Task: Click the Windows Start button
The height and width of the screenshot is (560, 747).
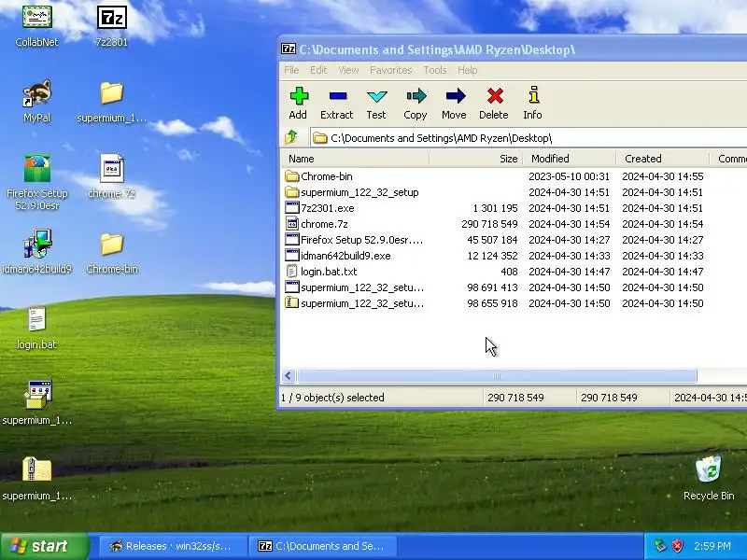Action: click(x=45, y=546)
